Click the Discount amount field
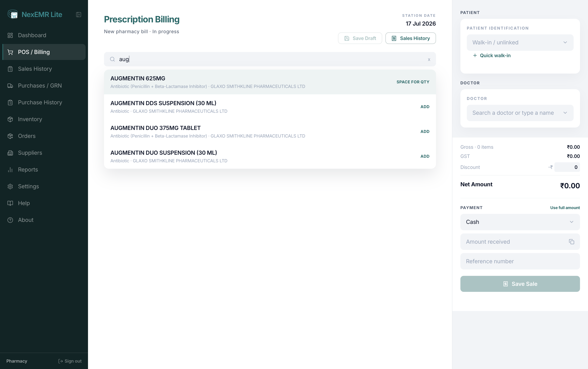 pos(567,167)
